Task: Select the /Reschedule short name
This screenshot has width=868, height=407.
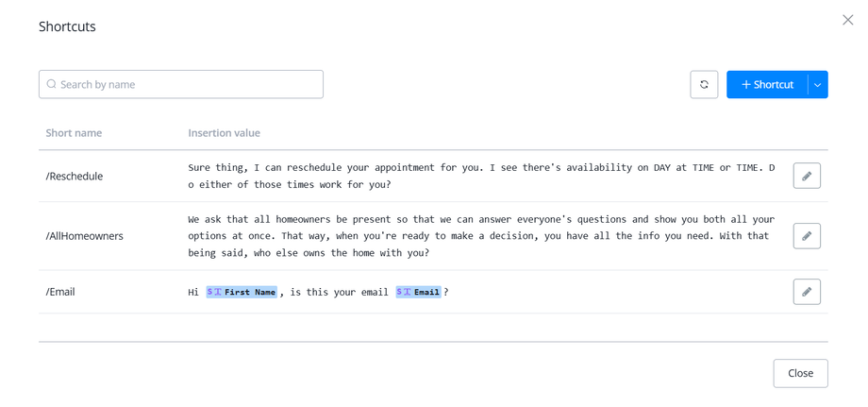Action: click(75, 177)
